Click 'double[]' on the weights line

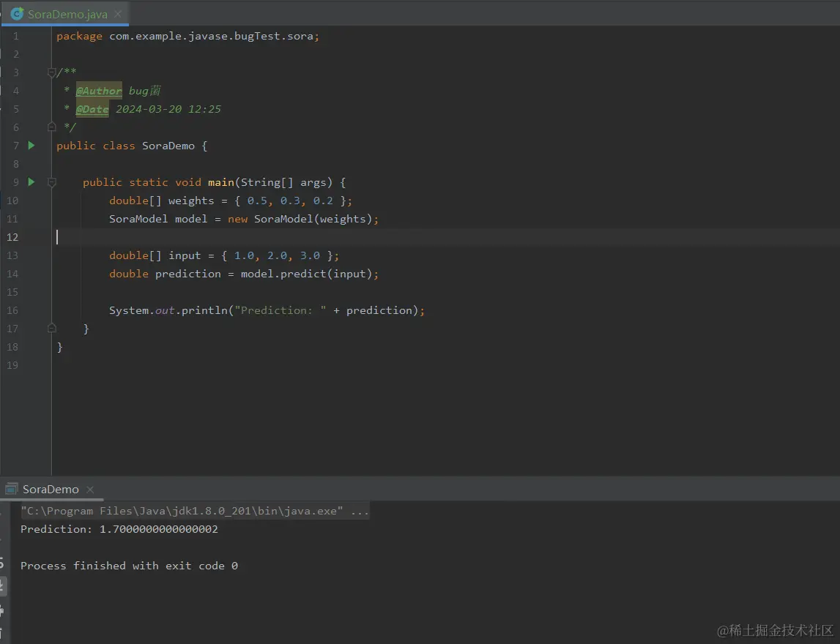coord(135,201)
